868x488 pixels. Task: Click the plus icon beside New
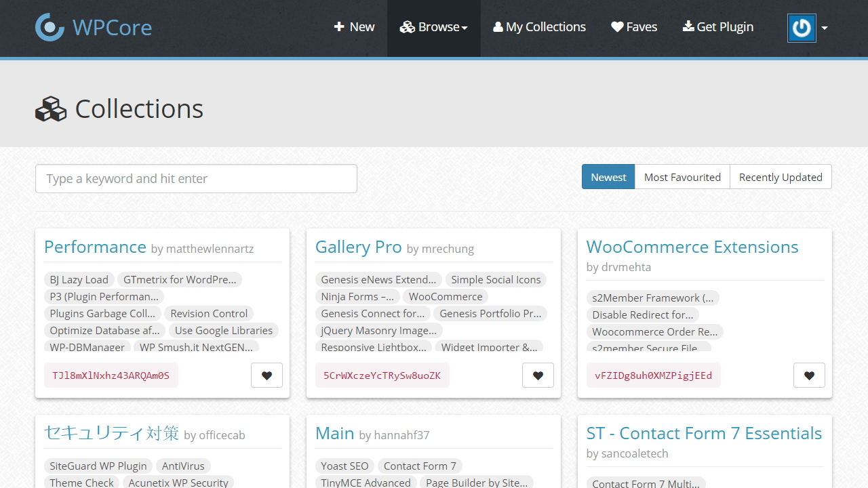pos(339,26)
